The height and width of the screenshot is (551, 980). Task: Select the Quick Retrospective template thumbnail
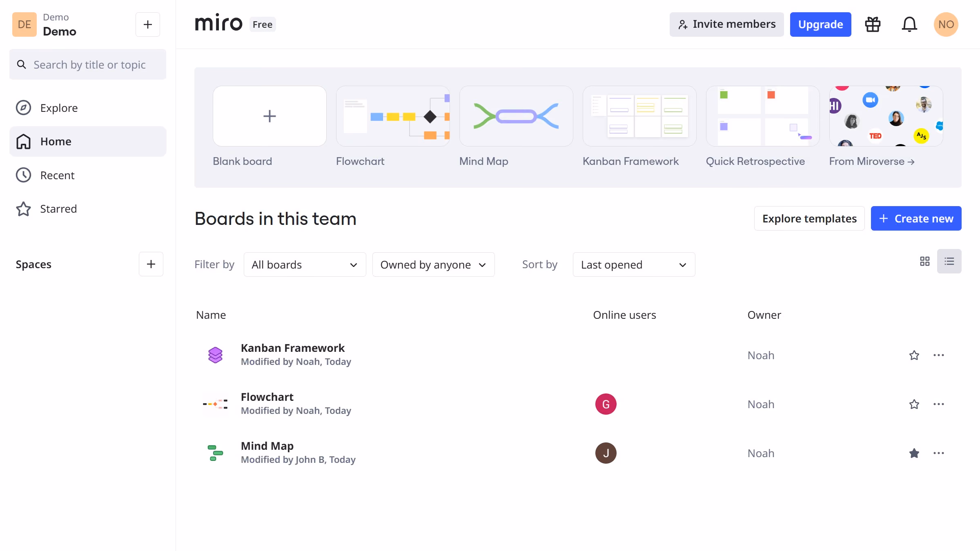[762, 116]
